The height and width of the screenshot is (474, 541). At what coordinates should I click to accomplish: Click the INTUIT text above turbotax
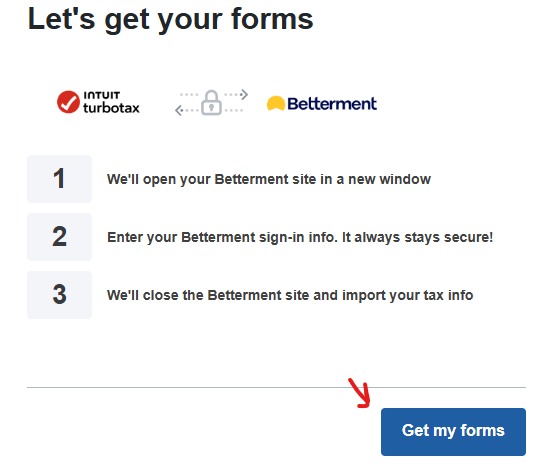(x=102, y=95)
